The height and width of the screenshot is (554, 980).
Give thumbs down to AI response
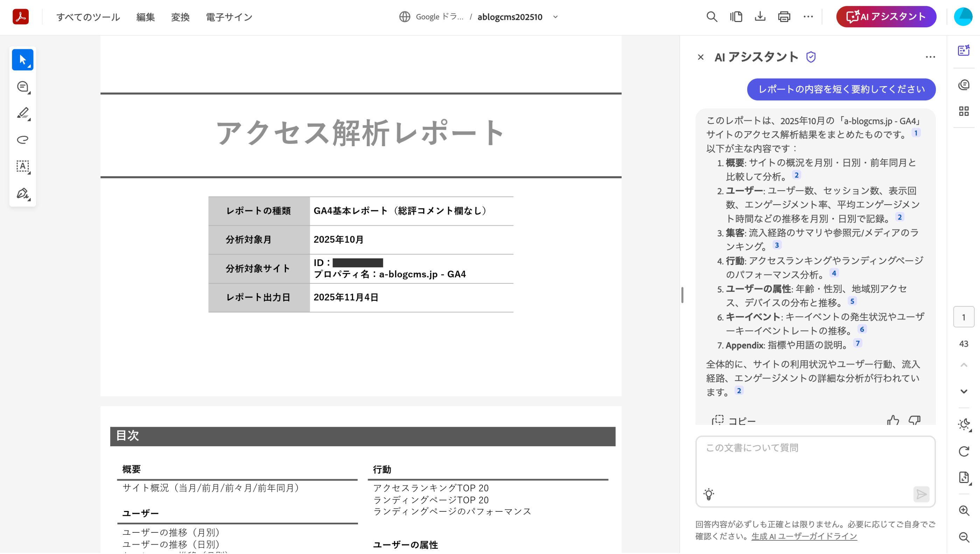pyautogui.click(x=915, y=420)
